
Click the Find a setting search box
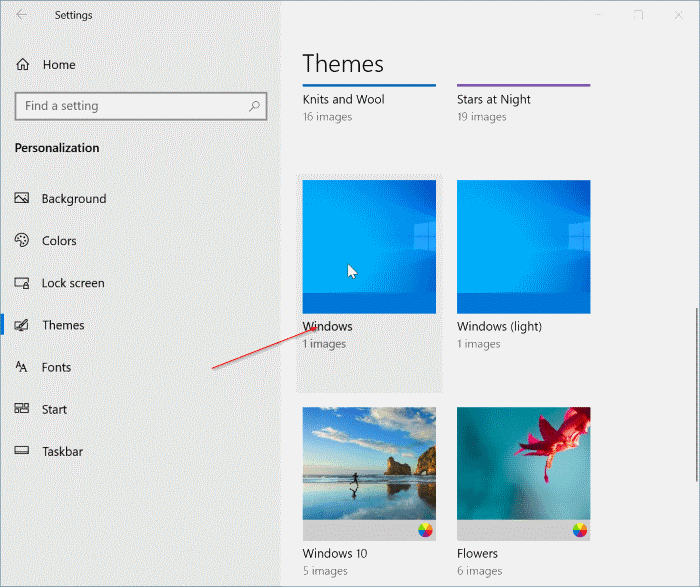[x=141, y=106]
